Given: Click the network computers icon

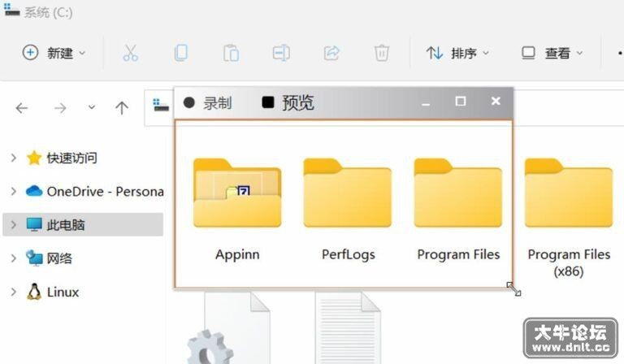Looking at the screenshot, I should [x=34, y=258].
